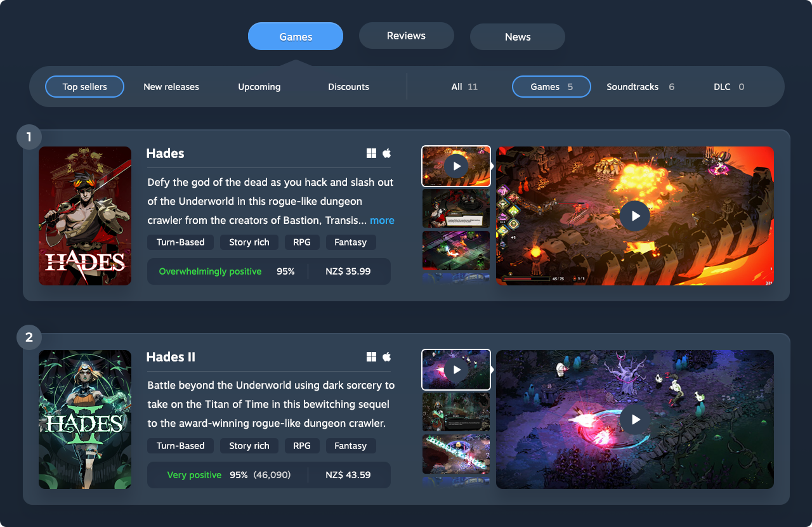Select first Hades II video thumbnail

tap(456, 370)
